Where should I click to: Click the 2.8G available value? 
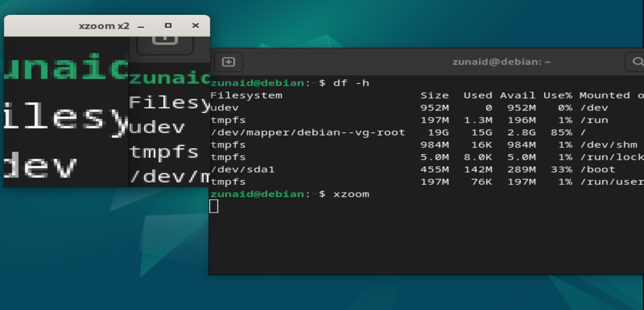(521, 133)
